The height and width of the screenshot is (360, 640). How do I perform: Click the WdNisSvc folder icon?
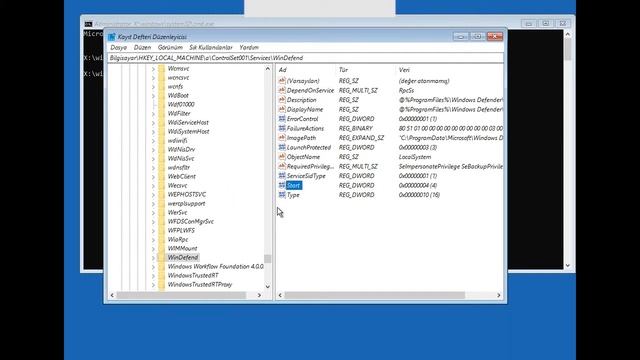pos(162,158)
